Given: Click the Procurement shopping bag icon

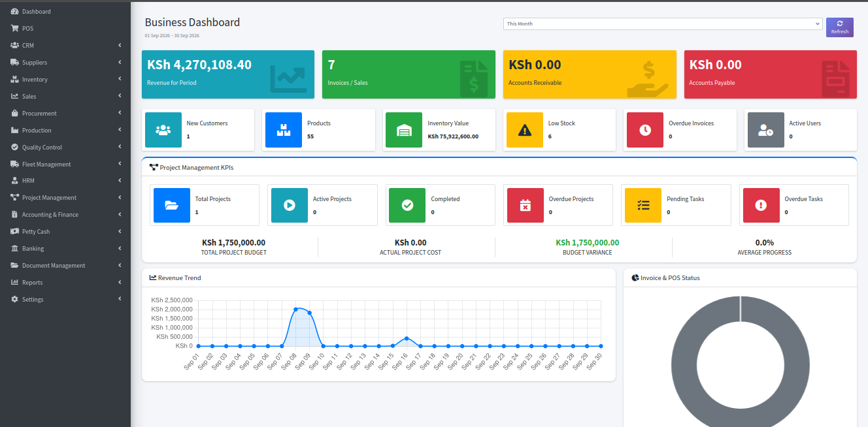Looking at the screenshot, I should [14, 114].
